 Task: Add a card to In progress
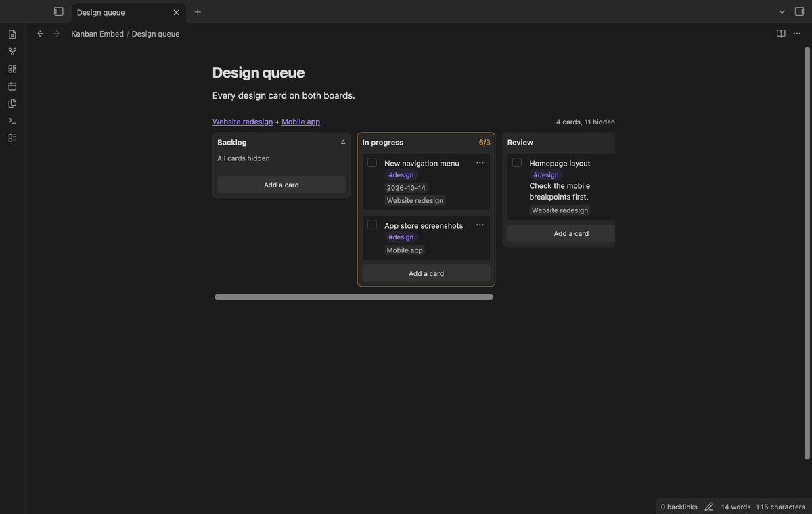[426, 273]
